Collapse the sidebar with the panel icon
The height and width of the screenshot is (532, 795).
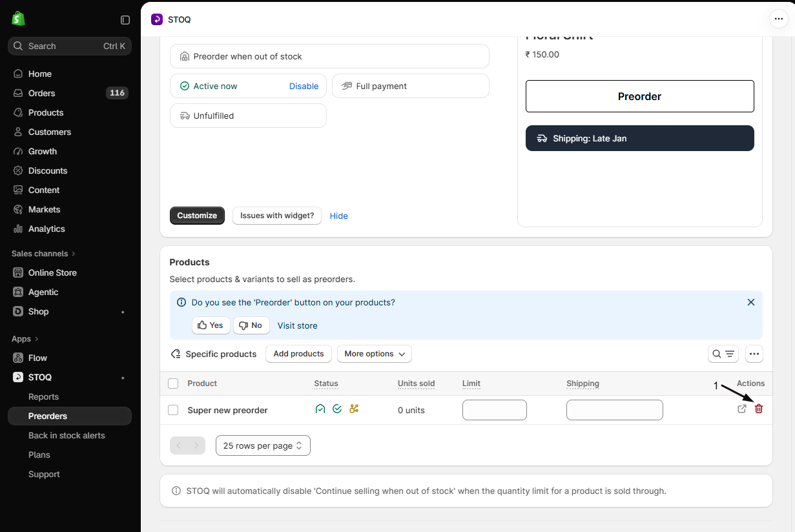coord(125,20)
